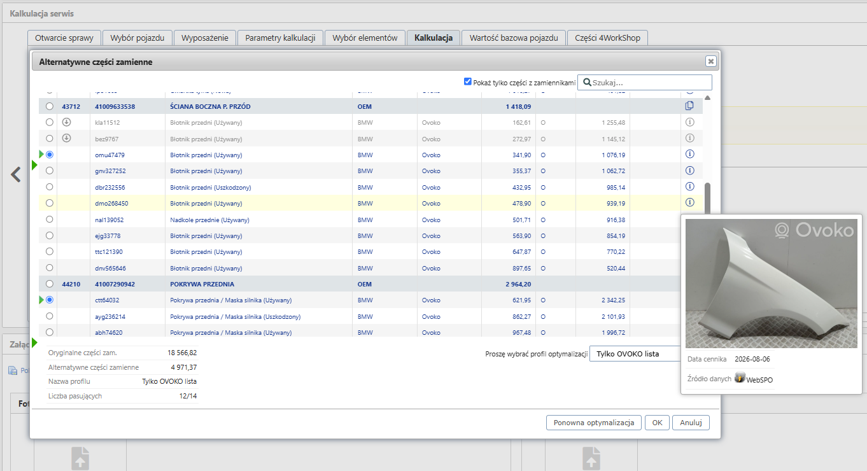Switch to Wybór elementów tab
The height and width of the screenshot is (471, 867).
365,38
